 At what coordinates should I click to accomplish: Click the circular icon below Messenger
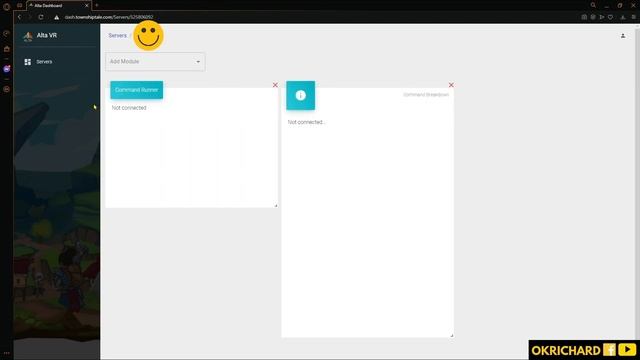[6, 89]
